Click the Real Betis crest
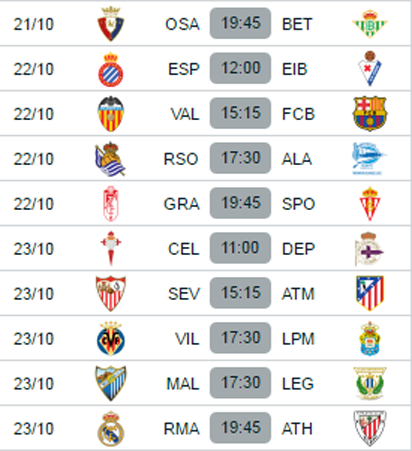Viewport: 412px width, 451px height. click(x=370, y=24)
